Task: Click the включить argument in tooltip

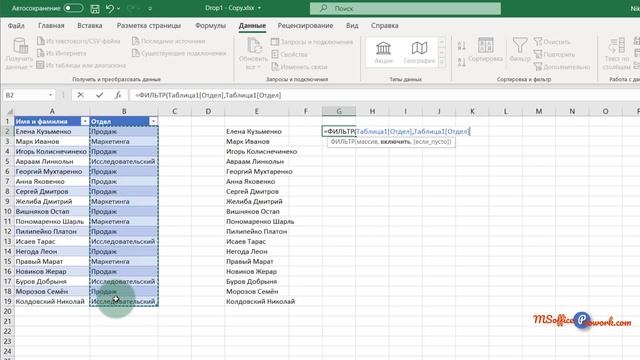Action: [x=395, y=142]
